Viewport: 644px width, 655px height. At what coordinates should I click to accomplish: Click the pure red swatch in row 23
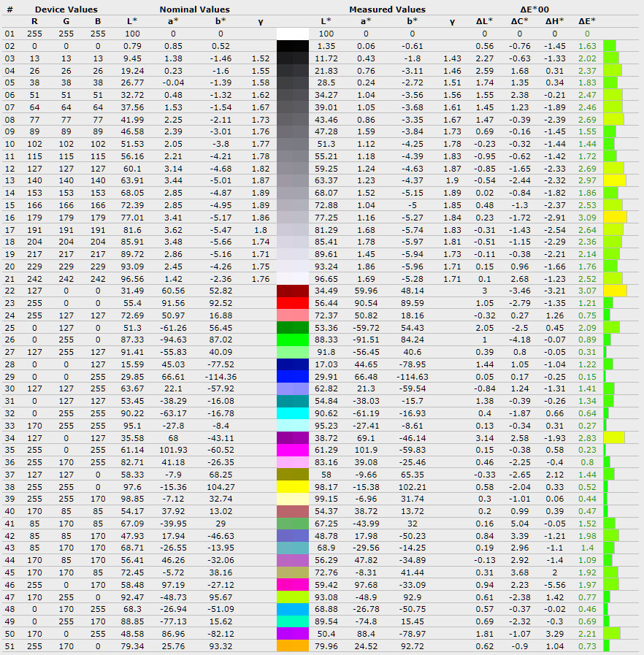click(x=293, y=302)
